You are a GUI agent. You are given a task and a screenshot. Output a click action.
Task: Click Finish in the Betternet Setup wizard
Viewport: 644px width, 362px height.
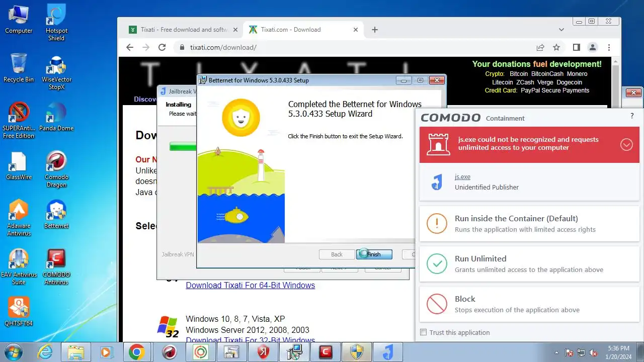[x=374, y=254]
